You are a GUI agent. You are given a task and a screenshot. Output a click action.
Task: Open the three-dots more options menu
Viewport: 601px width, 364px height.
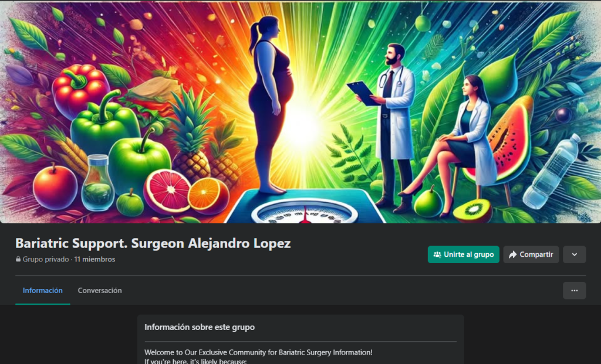(x=574, y=291)
